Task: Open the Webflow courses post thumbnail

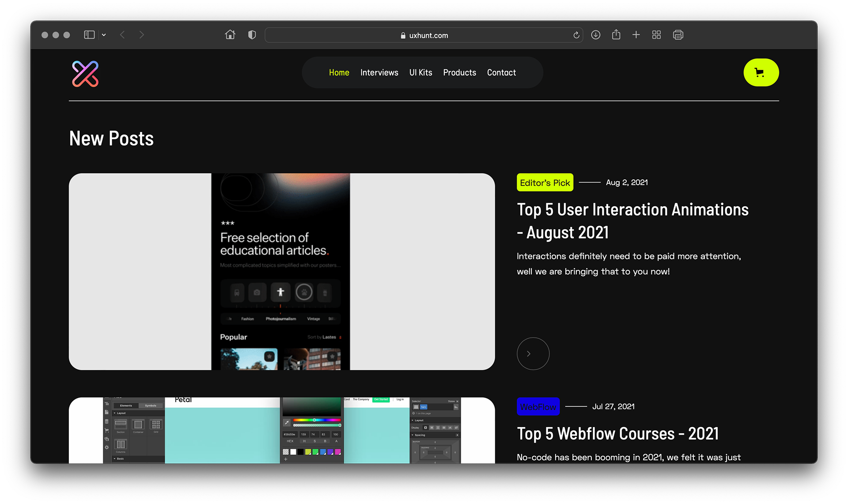Action: [x=282, y=430]
